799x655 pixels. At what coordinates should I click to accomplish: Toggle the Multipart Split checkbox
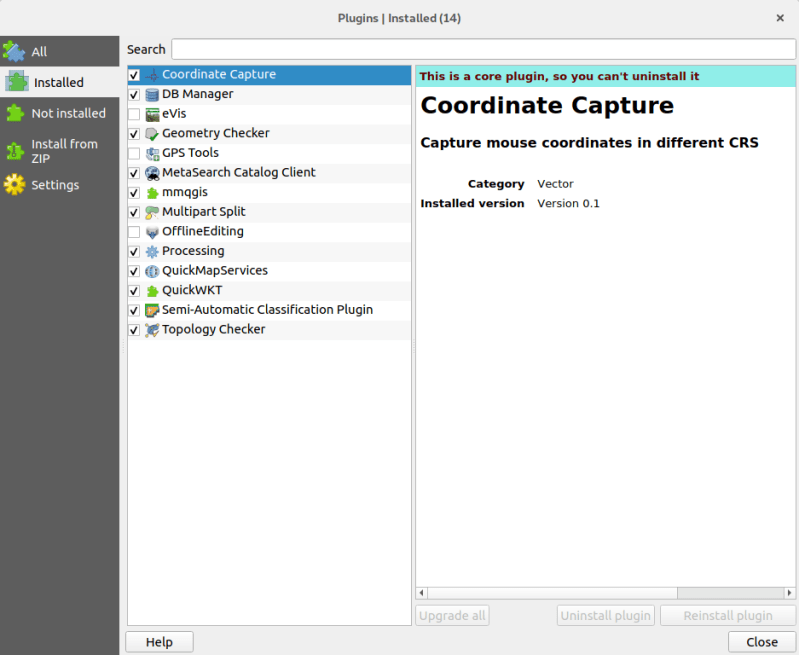tap(134, 213)
